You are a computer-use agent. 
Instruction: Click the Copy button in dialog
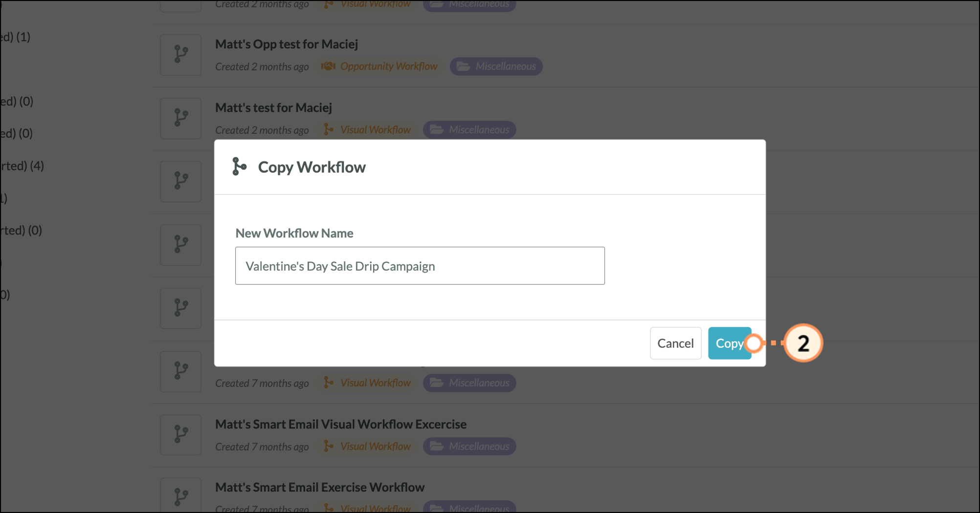tap(729, 343)
